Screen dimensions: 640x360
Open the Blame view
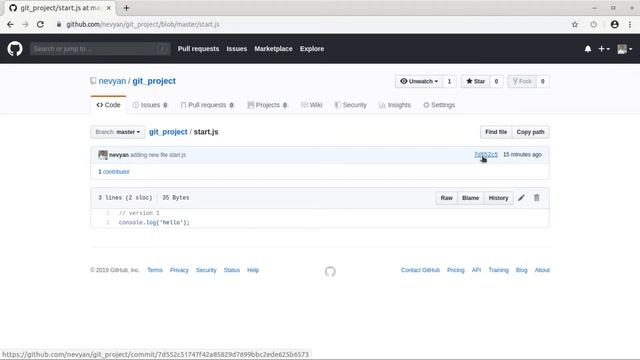470,198
